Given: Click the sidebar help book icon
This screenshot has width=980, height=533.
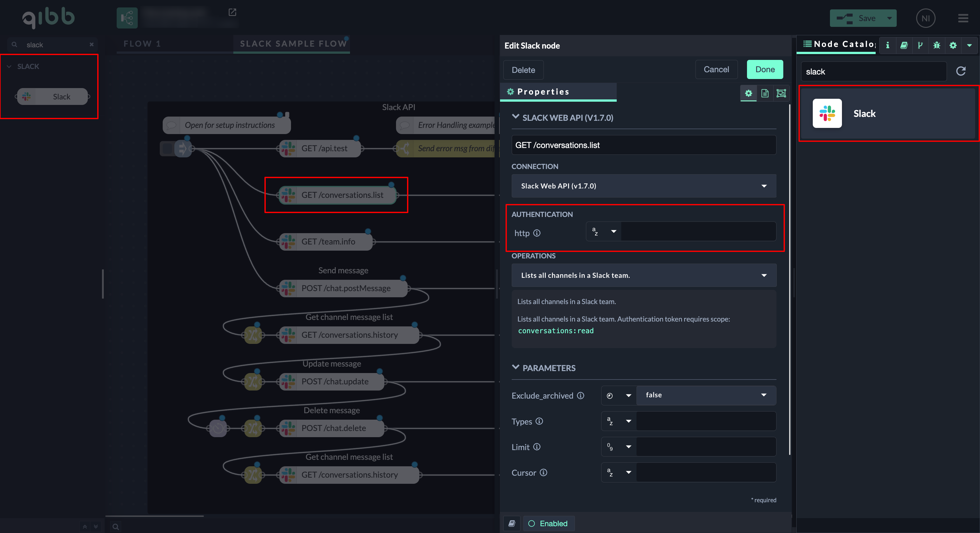Looking at the screenshot, I should [x=904, y=45].
